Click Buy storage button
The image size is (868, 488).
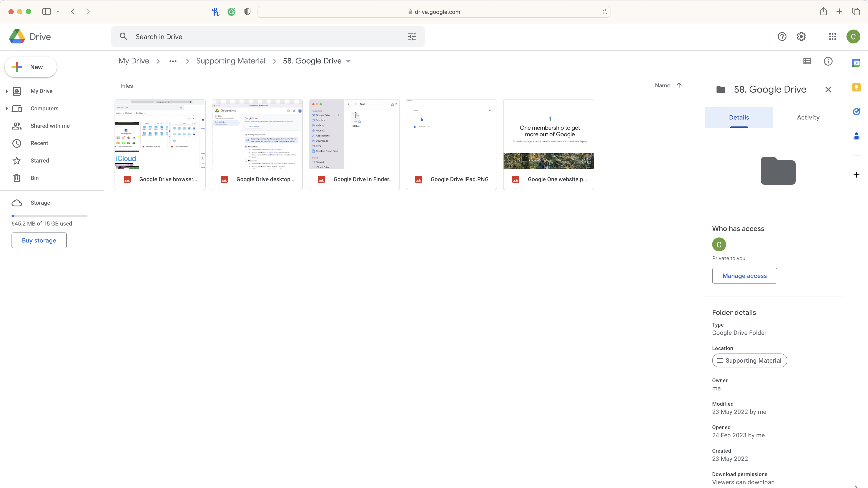(39, 240)
